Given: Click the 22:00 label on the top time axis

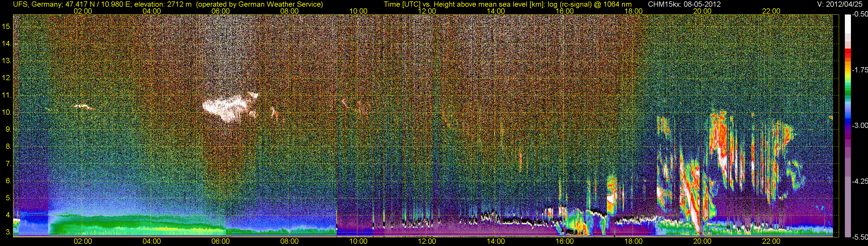Looking at the screenshot, I should tap(771, 11).
